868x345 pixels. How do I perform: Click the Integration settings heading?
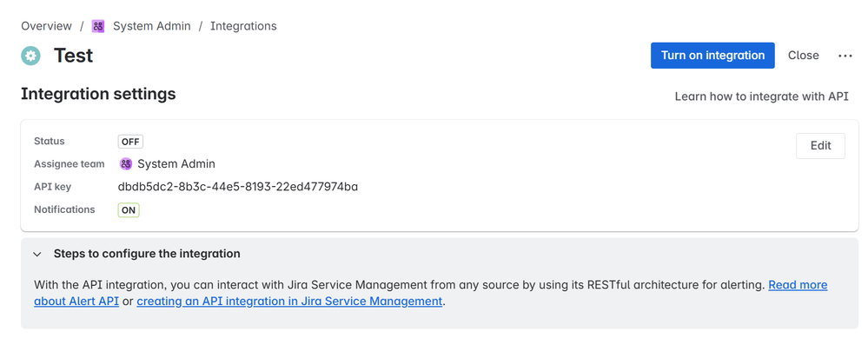98,94
